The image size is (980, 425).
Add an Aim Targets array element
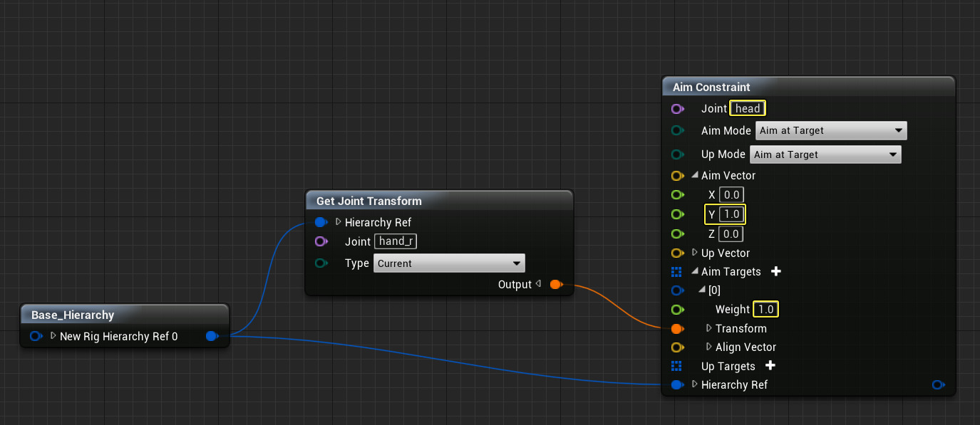[776, 271]
